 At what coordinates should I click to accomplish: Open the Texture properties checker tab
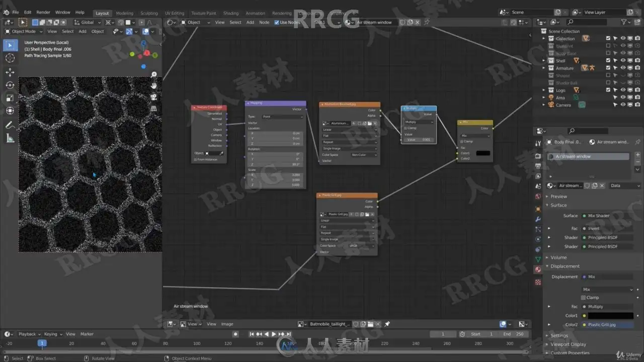tap(538, 282)
